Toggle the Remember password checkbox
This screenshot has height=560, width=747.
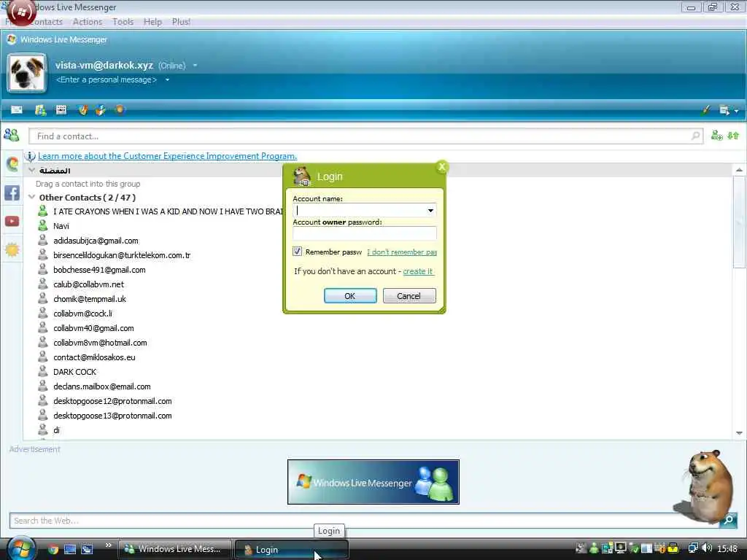[298, 252]
